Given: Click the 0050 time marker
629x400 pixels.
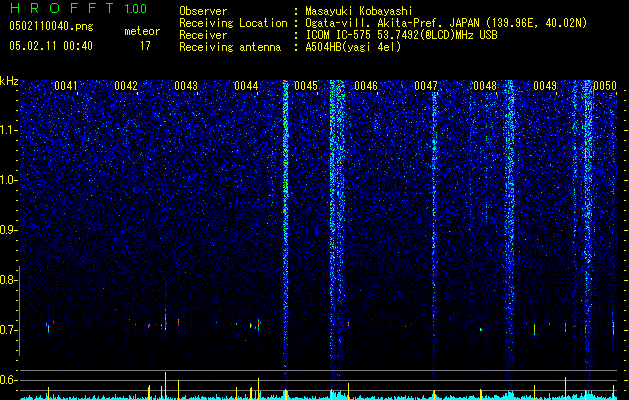Looking at the screenshot, I should [605, 86].
